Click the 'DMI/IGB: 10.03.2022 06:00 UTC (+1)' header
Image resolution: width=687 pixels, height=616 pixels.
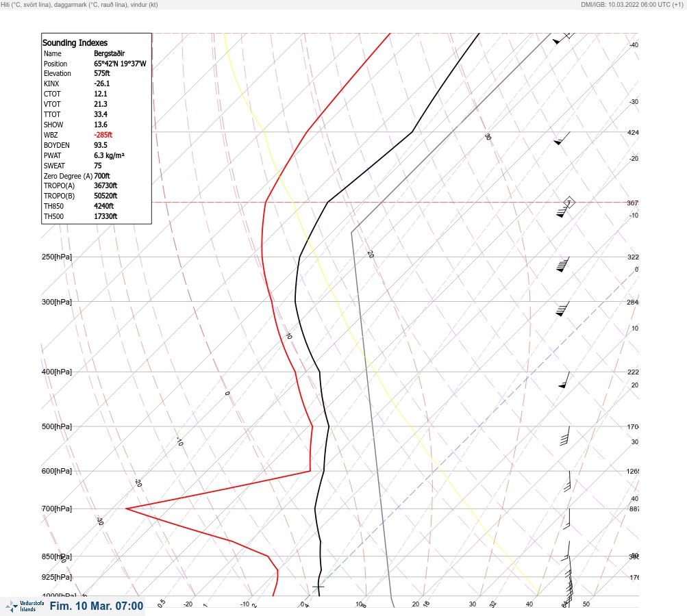pyautogui.click(x=632, y=4)
